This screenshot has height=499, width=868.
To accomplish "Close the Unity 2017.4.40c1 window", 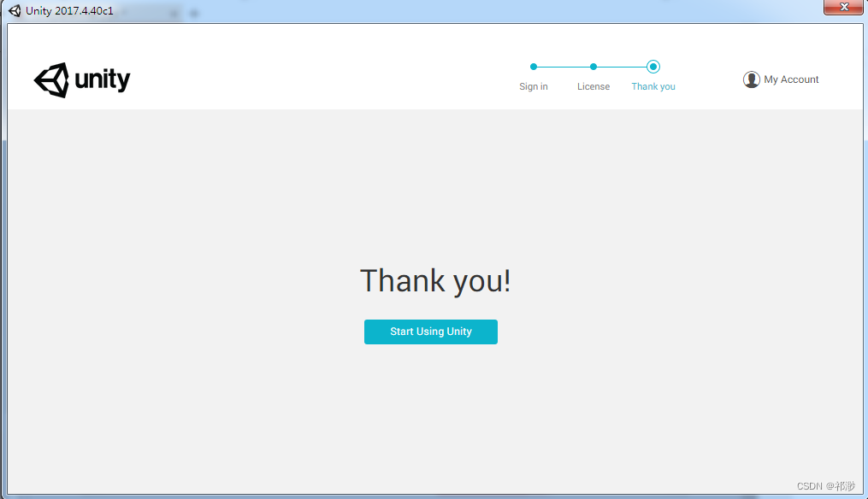I will (x=844, y=7).
